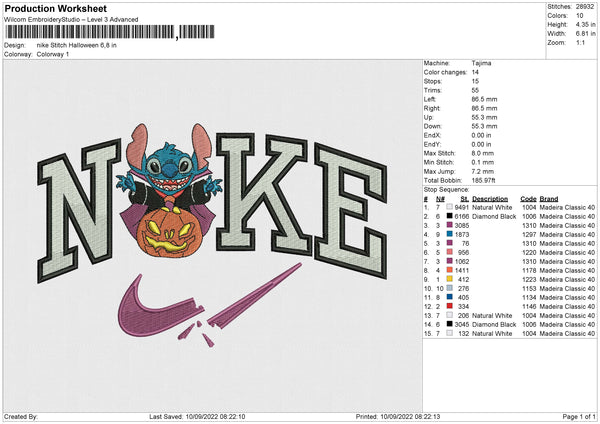Click the Width value 6.81 in

585,34
